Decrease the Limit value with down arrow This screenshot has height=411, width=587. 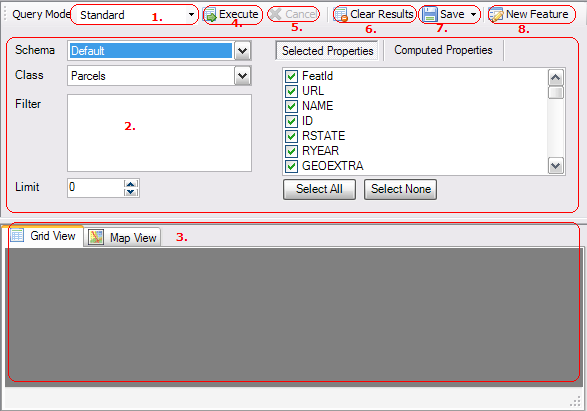coord(131,192)
